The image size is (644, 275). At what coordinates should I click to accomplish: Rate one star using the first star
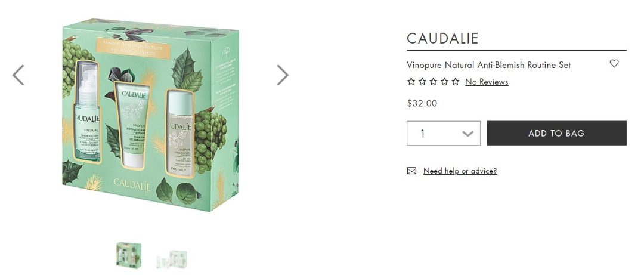coord(411,81)
